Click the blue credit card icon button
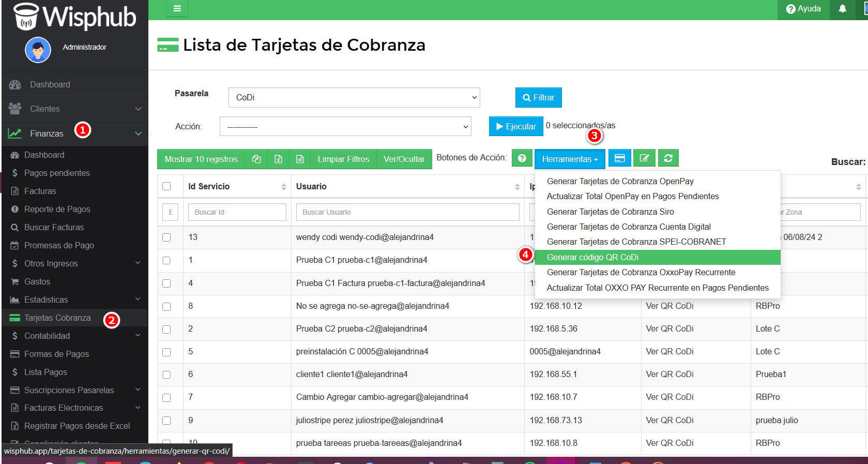 tap(619, 158)
